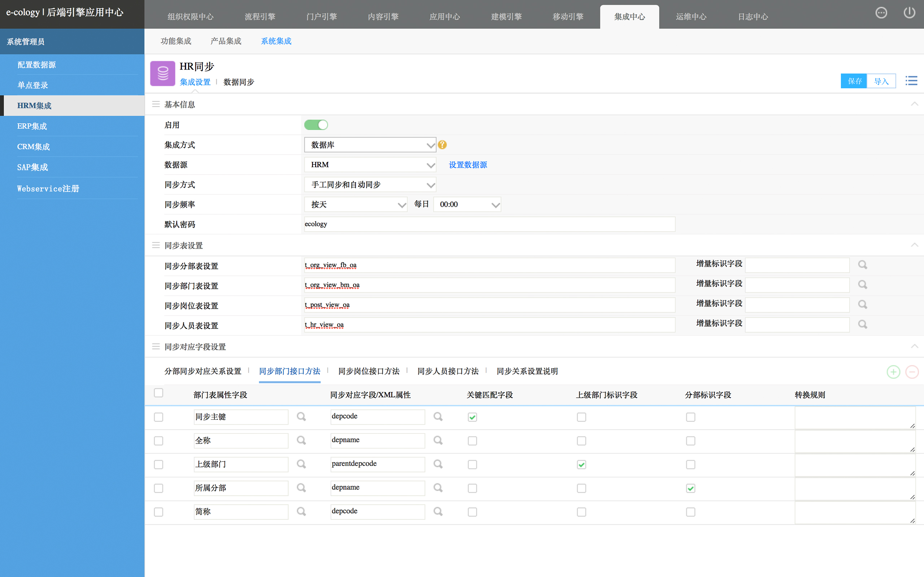Open the list menu icon beside 导入
Viewport: 924px width, 577px height.
911,81
